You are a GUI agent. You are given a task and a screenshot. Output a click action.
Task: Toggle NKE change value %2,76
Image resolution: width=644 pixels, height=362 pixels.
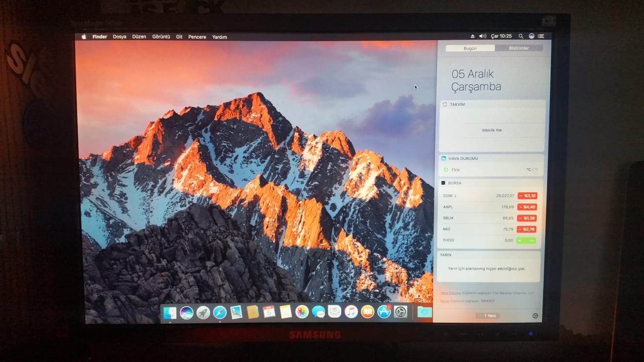pyautogui.click(x=526, y=229)
